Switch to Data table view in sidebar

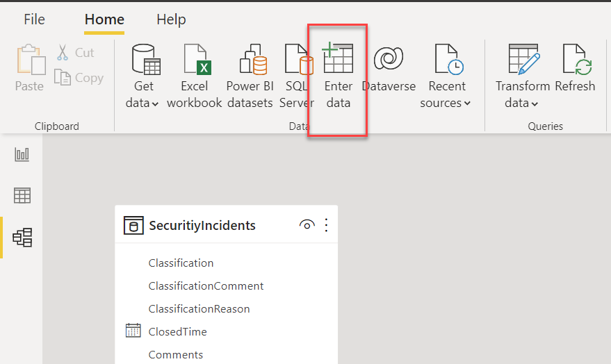22,195
